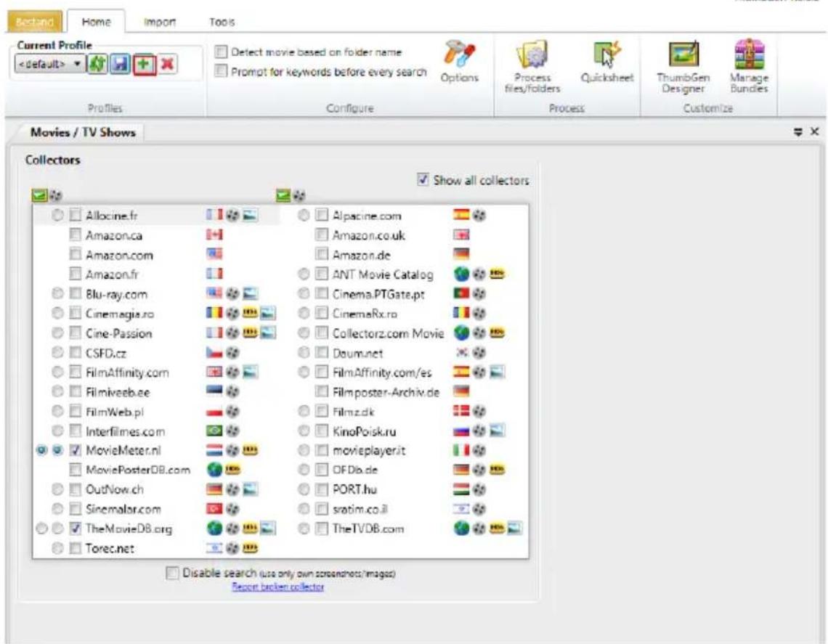Check the Allocine.fr collector checkbox

(x=76, y=215)
